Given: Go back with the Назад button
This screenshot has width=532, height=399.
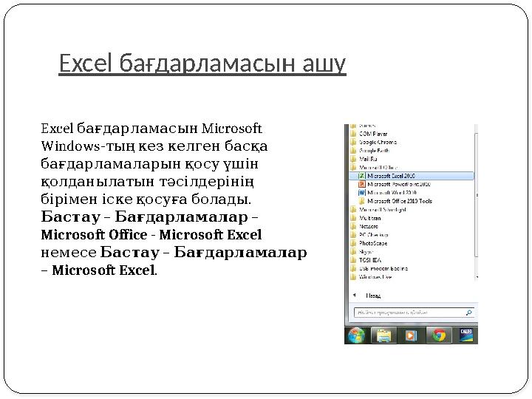Looking at the screenshot, I should click(367, 296).
